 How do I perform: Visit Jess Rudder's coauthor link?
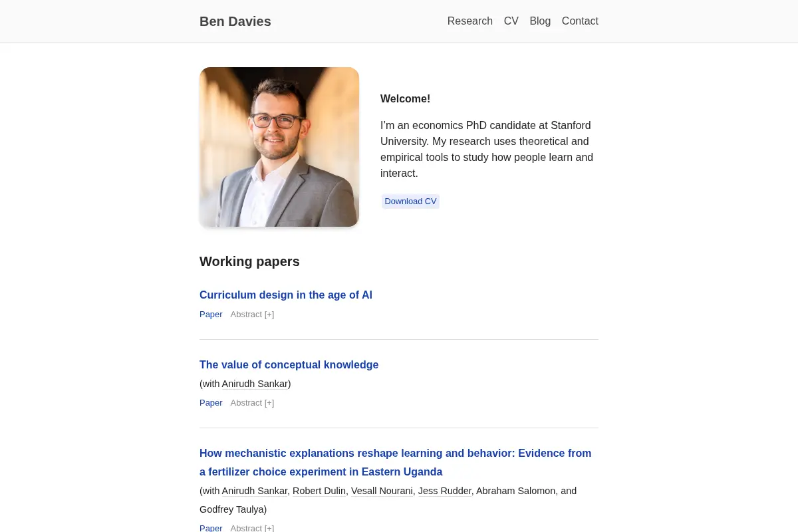[445, 491]
